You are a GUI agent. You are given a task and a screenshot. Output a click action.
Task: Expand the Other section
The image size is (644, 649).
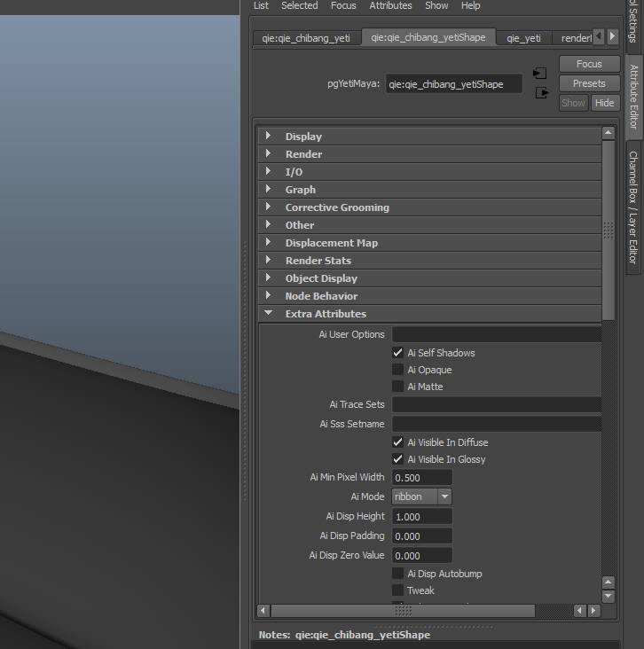pyautogui.click(x=429, y=225)
